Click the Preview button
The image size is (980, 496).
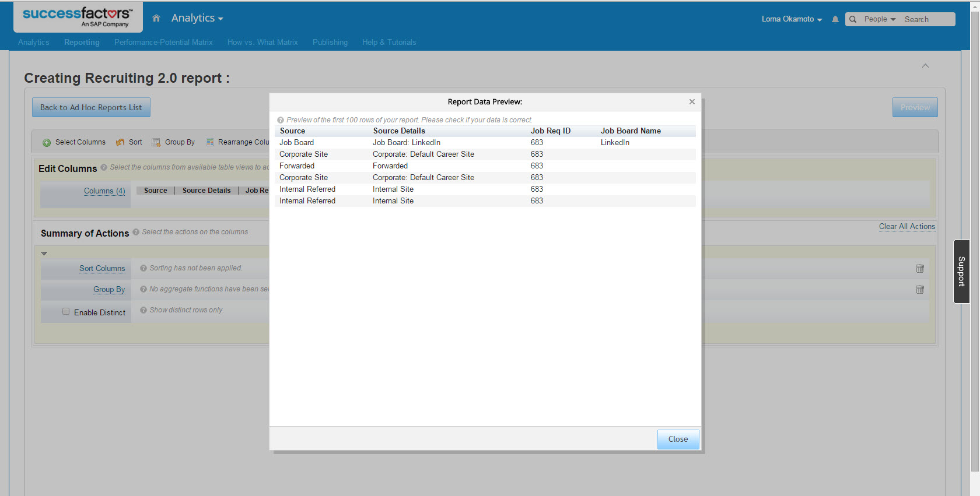pyautogui.click(x=915, y=107)
